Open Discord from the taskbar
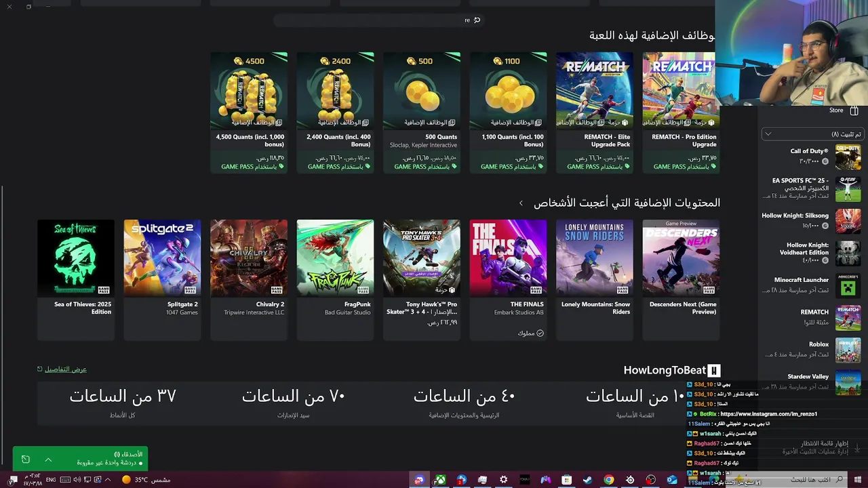This screenshot has width=868, height=488. (419, 480)
